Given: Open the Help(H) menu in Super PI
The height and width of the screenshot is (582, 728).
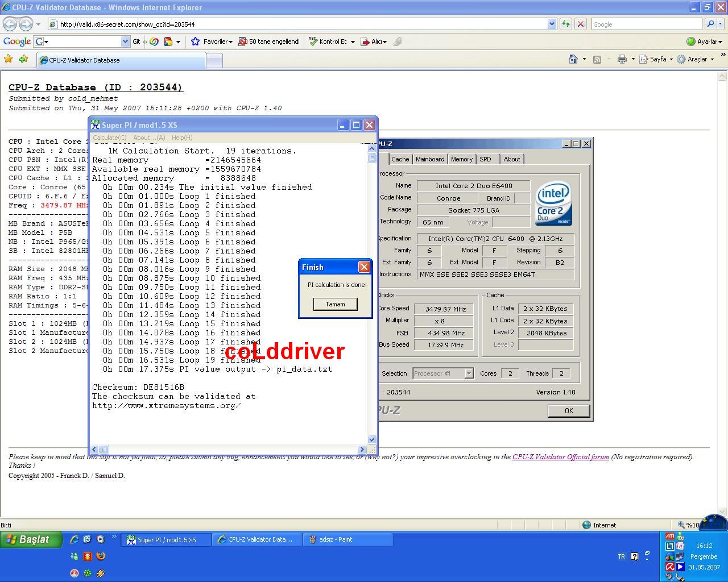Looking at the screenshot, I should click(182, 138).
